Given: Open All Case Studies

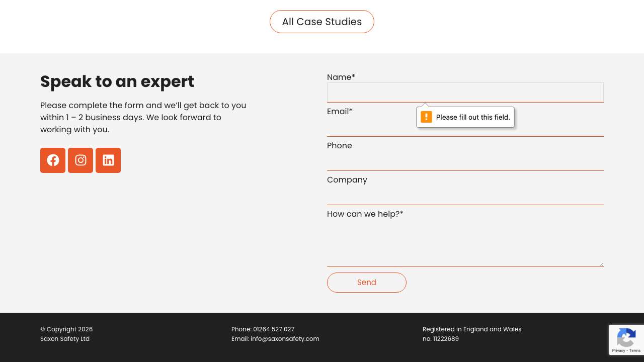Looking at the screenshot, I should (322, 22).
